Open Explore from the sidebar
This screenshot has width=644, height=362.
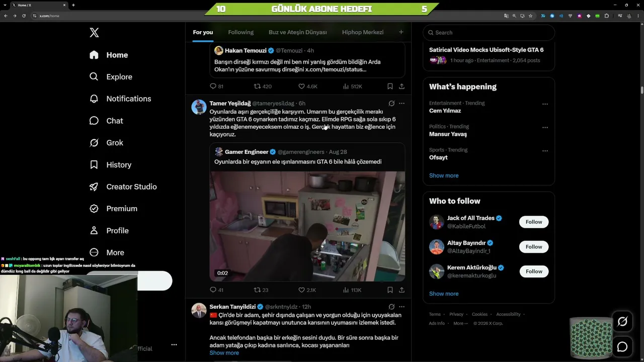[111, 77]
